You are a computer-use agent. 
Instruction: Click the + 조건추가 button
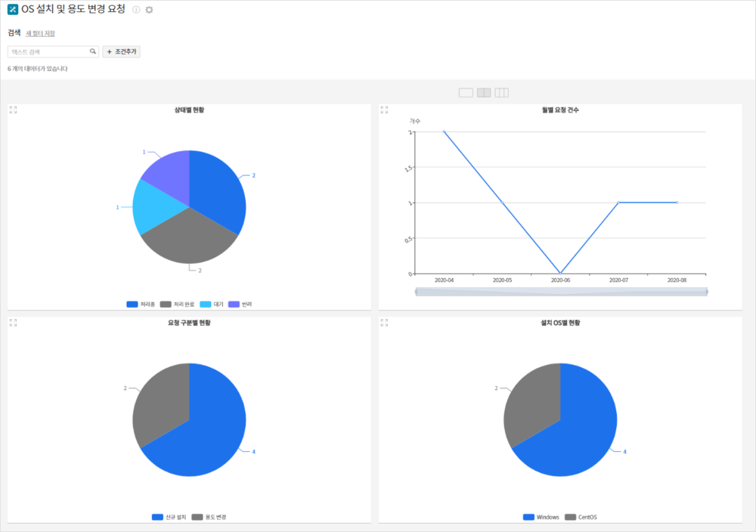[122, 51]
